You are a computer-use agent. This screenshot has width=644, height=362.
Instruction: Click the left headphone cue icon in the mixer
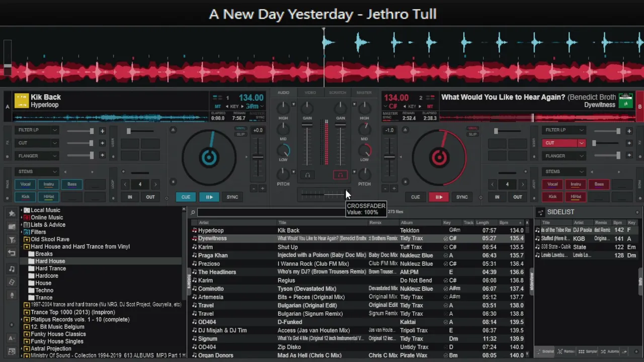click(x=307, y=175)
